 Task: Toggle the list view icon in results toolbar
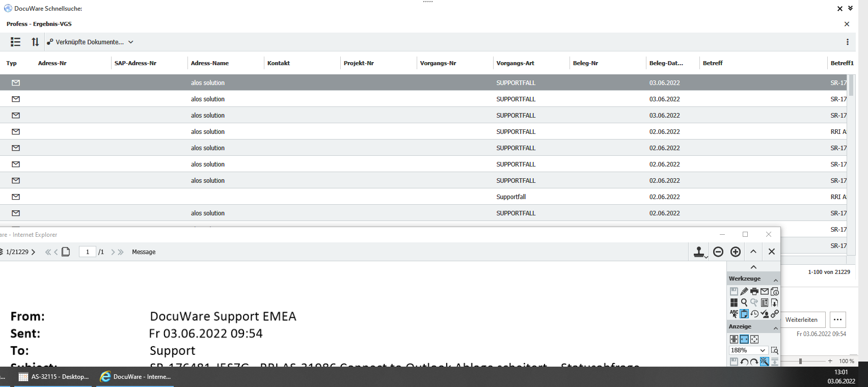pos(16,42)
